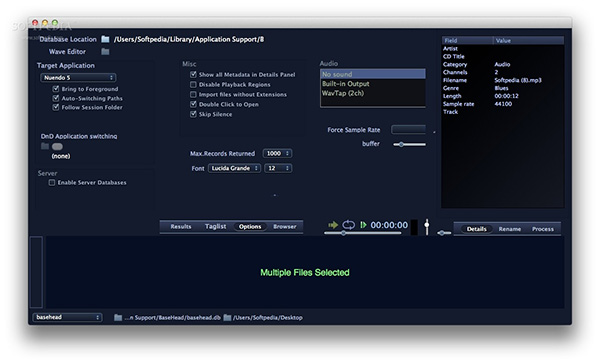The image size is (600, 364).
Task: Click the 00:00:12 length value
Action: (506, 96)
